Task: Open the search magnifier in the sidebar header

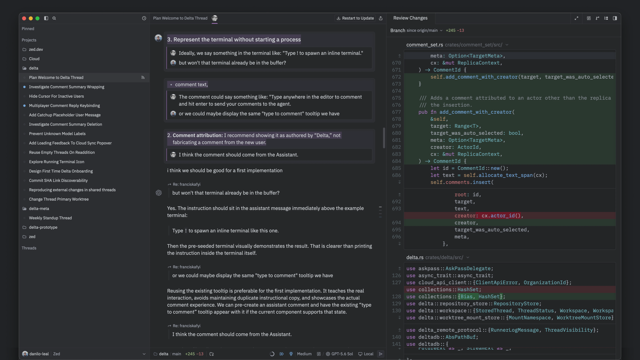Action: (x=54, y=18)
